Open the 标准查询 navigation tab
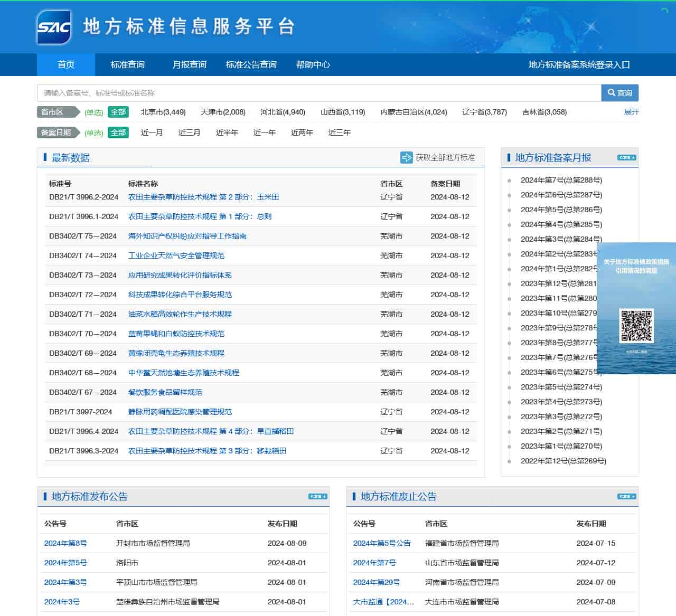This screenshot has height=616, width=676. point(127,65)
